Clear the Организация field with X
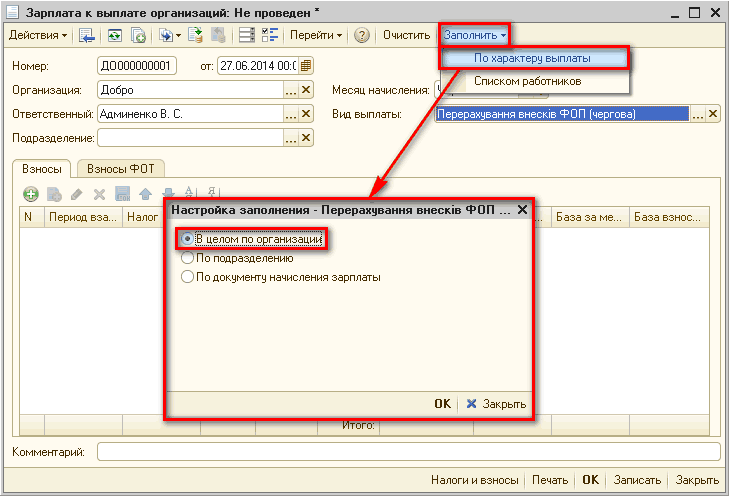 (x=308, y=90)
